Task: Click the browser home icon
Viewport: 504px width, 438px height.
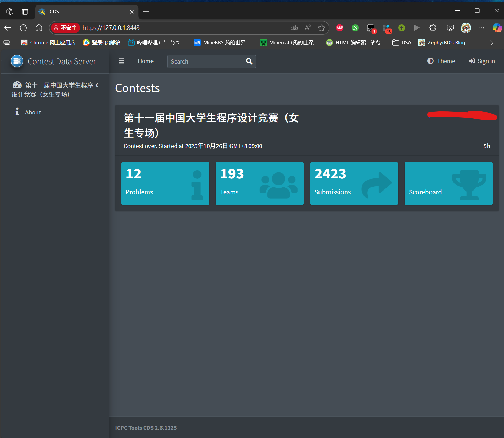Action: [x=39, y=28]
